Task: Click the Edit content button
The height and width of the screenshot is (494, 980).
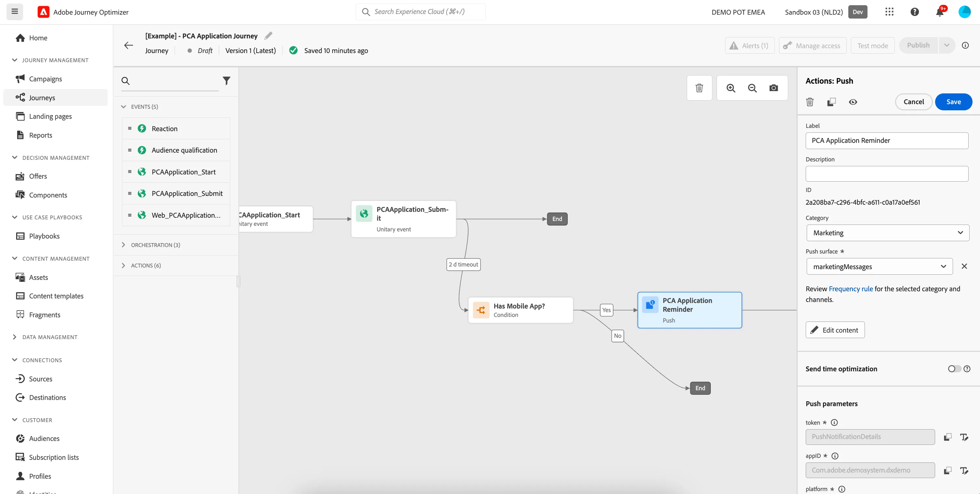Action: tap(835, 330)
